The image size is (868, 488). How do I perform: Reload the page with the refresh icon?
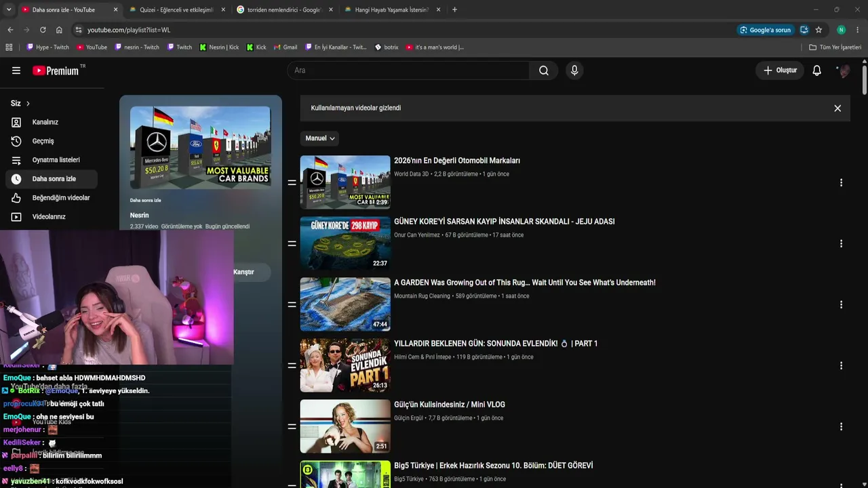point(43,30)
